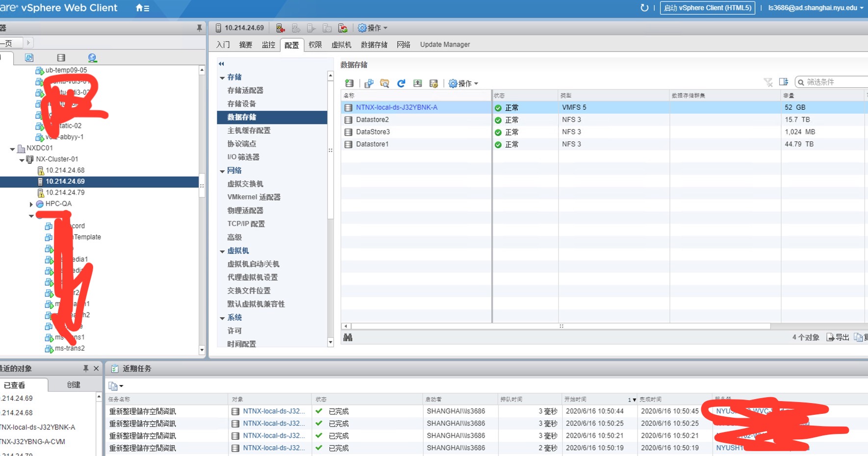This screenshot has width=868, height=456.
Task: Click the datastore settings gear-disk icon
Action: tap(434, 83)
